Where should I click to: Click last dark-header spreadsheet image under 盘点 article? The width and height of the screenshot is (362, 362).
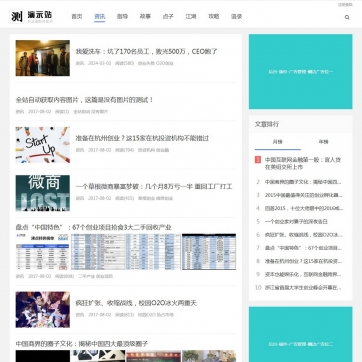(209, 252)
